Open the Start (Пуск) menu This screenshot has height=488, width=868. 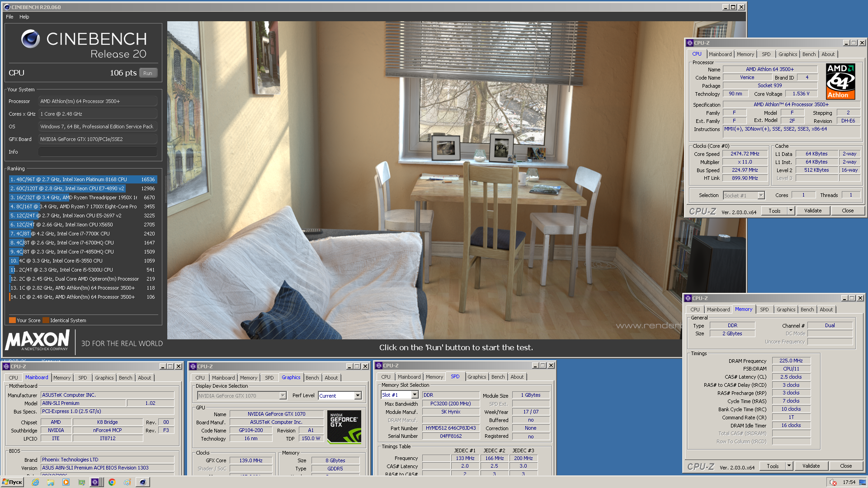pyautogui.click(x=12, y=482)
